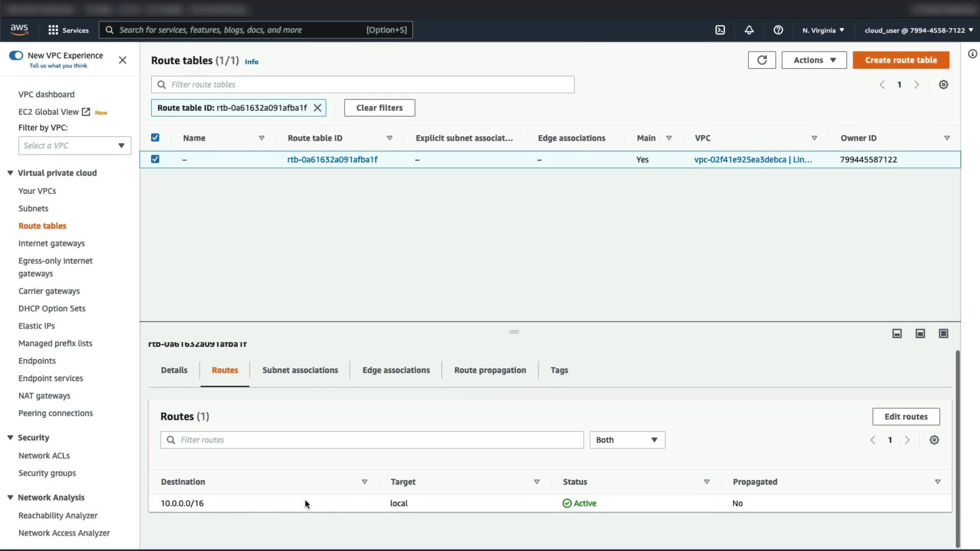Open AWS CloudShell terminal icon
Image resolution: width=980 pixels, height=551 pixels.
point(720,30)
